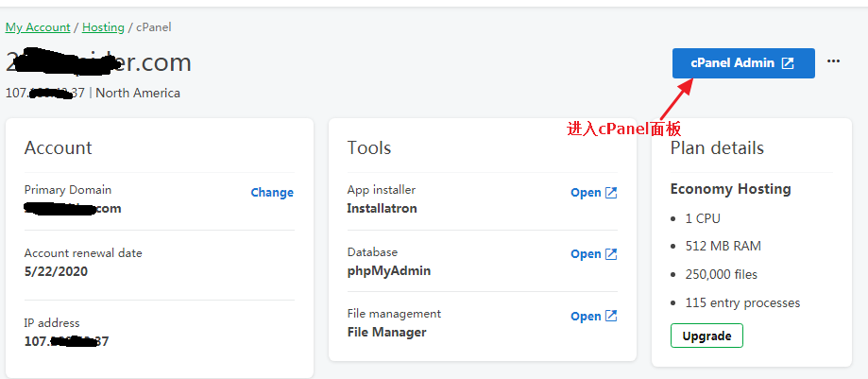Navigate to the Hosting breadcrumb link
The width and height of the screenshot is (868, 379).
point(103,27)
